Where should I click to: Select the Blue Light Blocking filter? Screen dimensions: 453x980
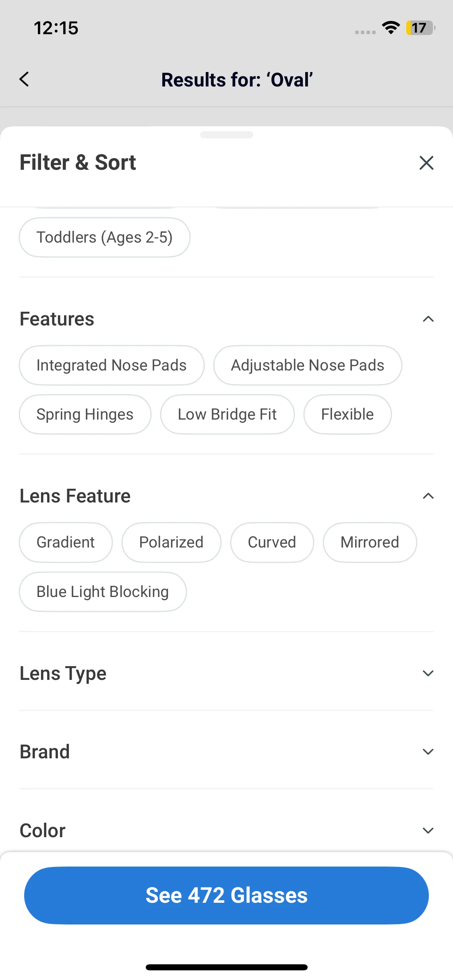tap(103, 592)
